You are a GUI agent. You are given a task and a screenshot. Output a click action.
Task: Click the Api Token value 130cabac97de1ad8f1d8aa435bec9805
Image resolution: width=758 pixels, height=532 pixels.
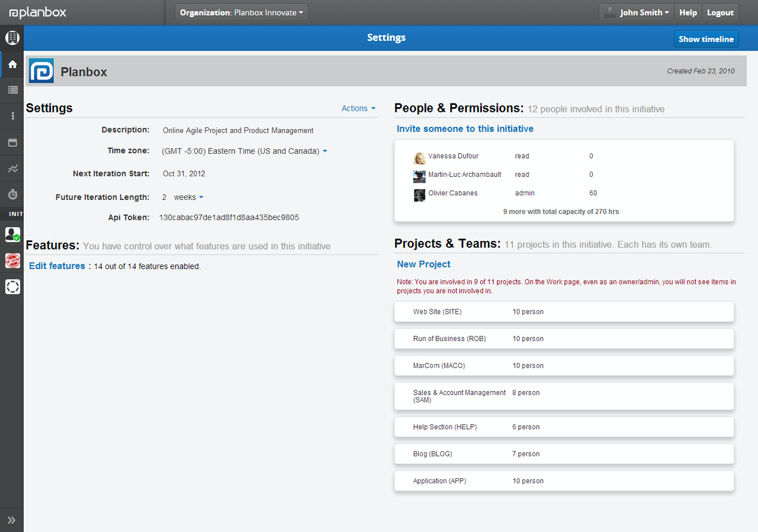229,217
